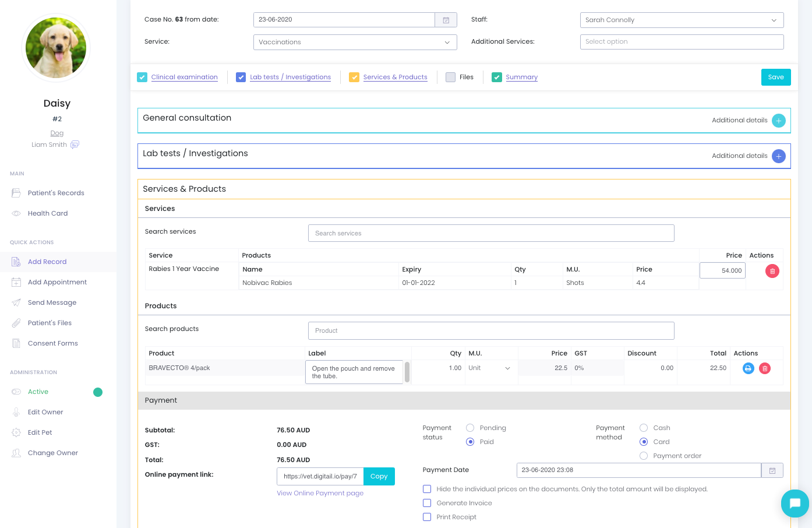Add details to Lab tests / Investigations
The height and width of the screenshot is (528, 812).
778,156
